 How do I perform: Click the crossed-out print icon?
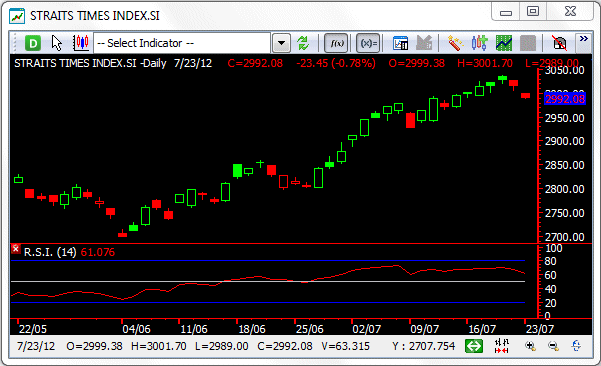[559, 43]
